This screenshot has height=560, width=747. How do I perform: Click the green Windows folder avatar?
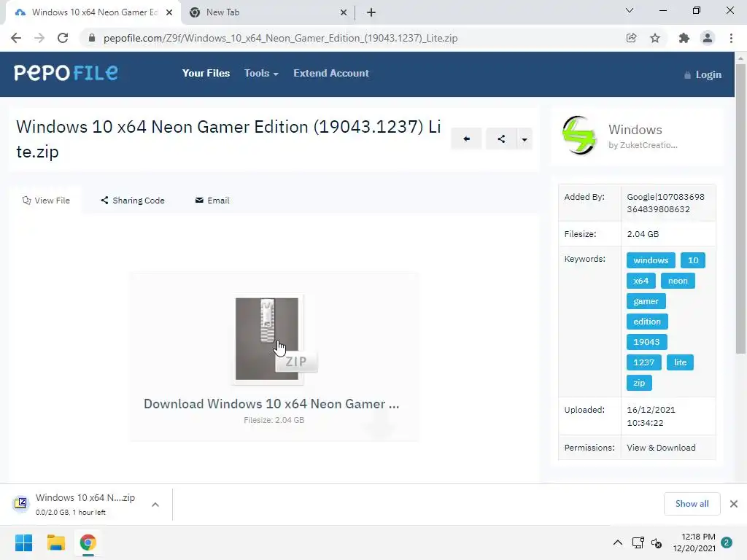click(578, 135)
